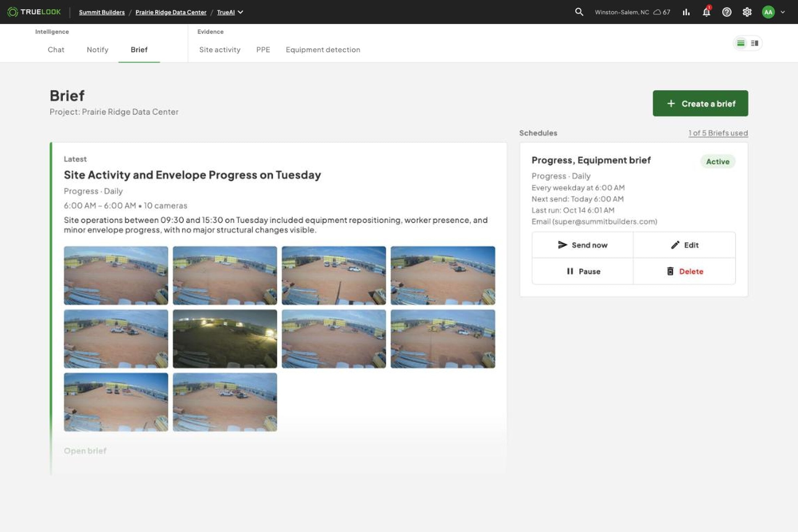
Task: Expand the user account menu chevron
Action: point(783,12)
